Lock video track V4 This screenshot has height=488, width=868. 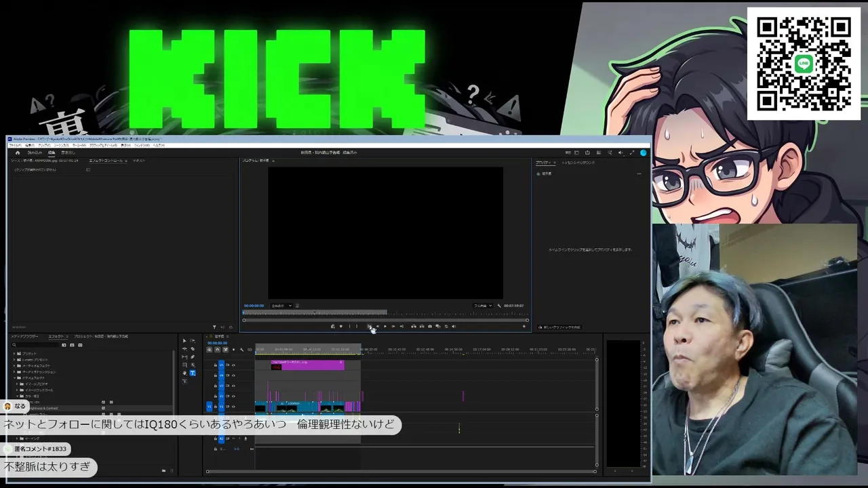[x=216, y=375]
